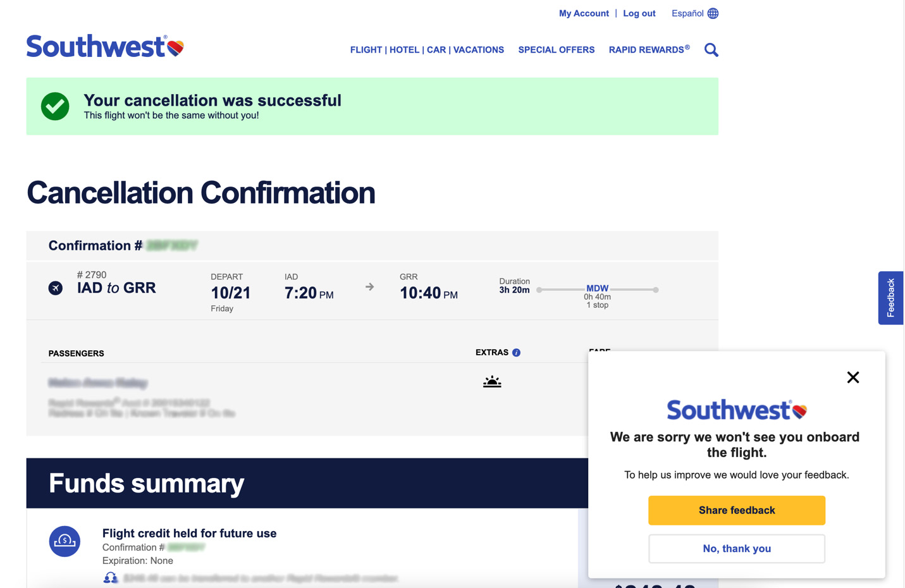
Task: Click the Share feedback button
Action: [736, 510]
